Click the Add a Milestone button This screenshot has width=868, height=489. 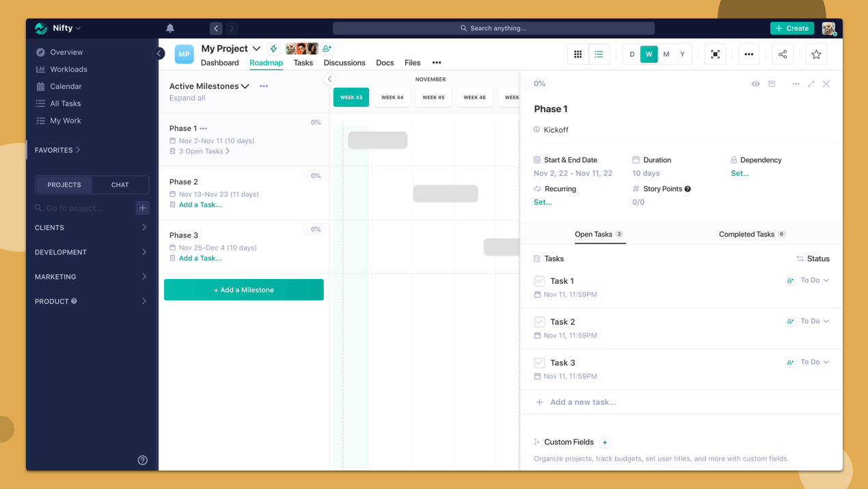click(243, 289)
